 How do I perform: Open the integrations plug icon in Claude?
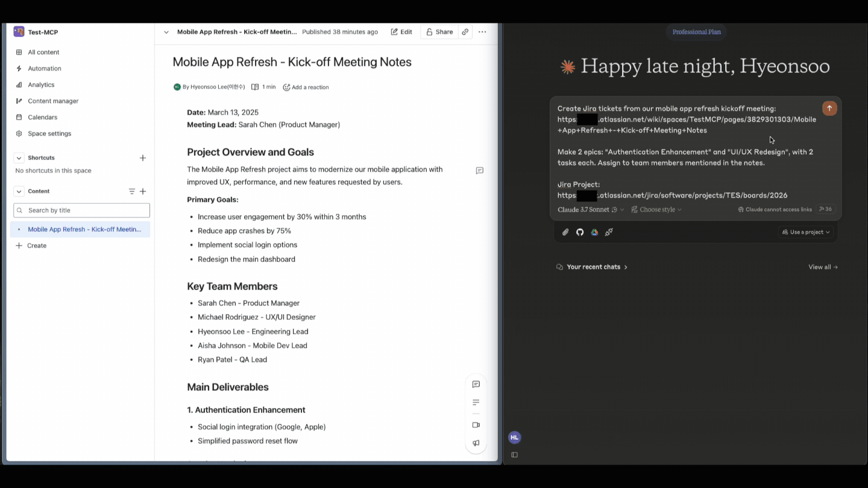click(609, 232)
